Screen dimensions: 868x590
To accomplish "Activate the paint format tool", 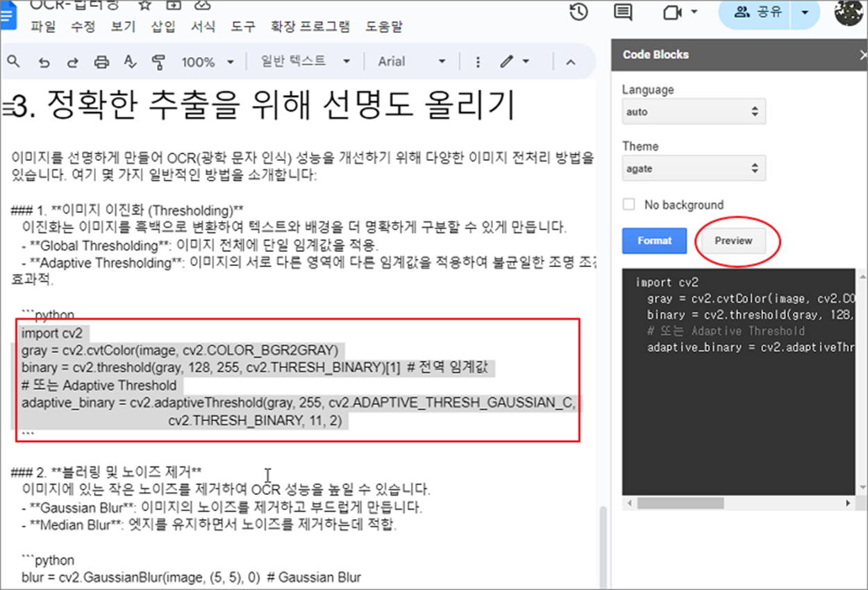I will pos(158,62).
